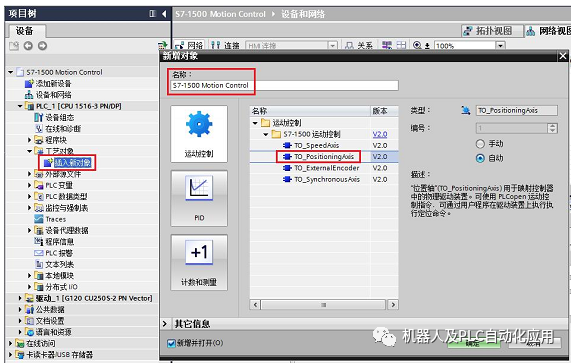This screenshot has height=363, width=573.
Task: Collapse the PLC_1 CPU 1516-3 node
Action: click(20, 106)
